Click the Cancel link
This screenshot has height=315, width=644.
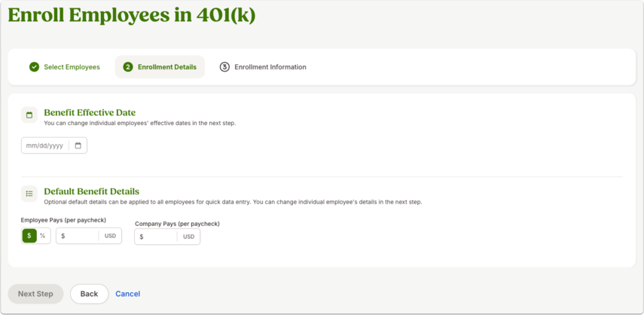(128, 294)
